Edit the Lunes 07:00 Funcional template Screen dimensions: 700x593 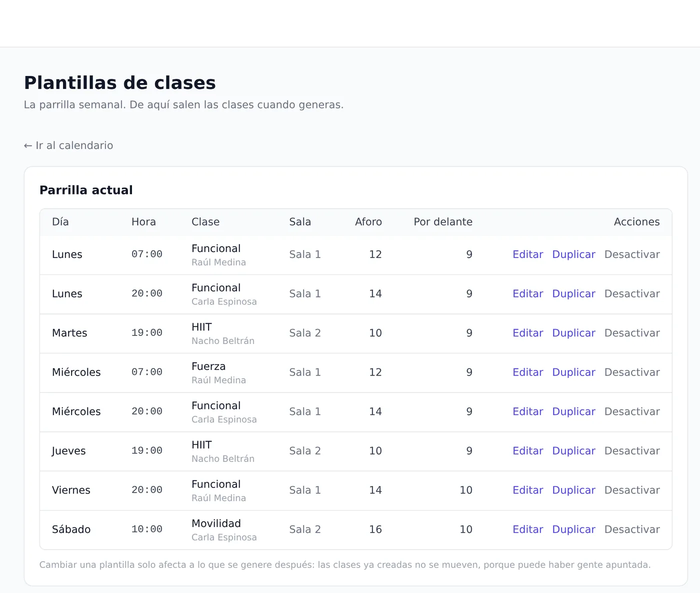tap(527, 254)
